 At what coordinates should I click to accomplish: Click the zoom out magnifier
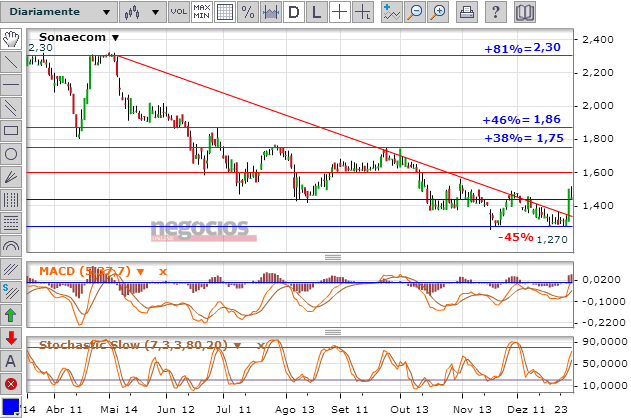tap(415, 12)
